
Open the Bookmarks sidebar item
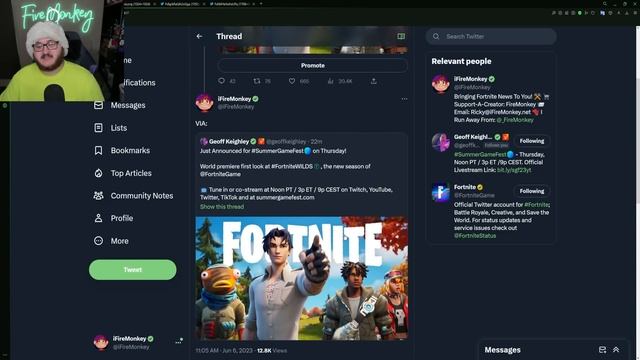[x=122, y=150]
